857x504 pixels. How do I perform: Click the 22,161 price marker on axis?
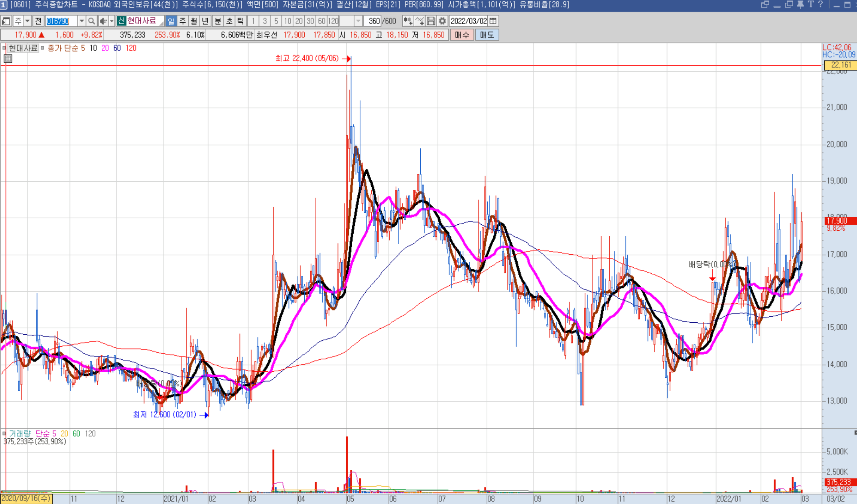click(x=841, y=65)
